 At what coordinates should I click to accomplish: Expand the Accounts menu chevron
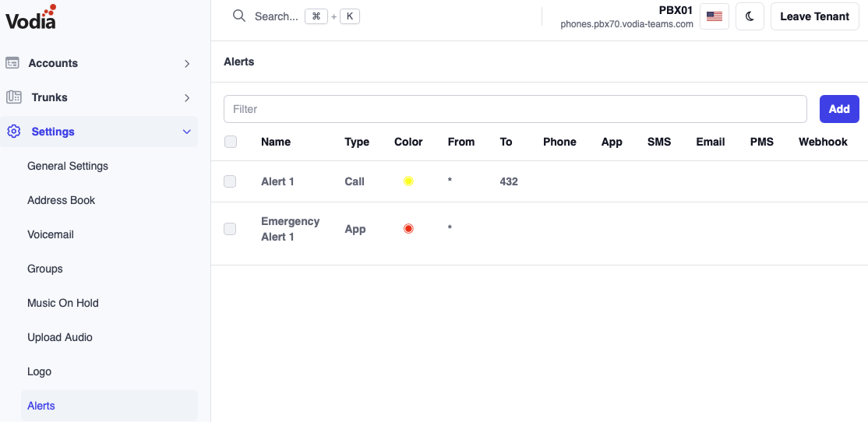point(187,64)
